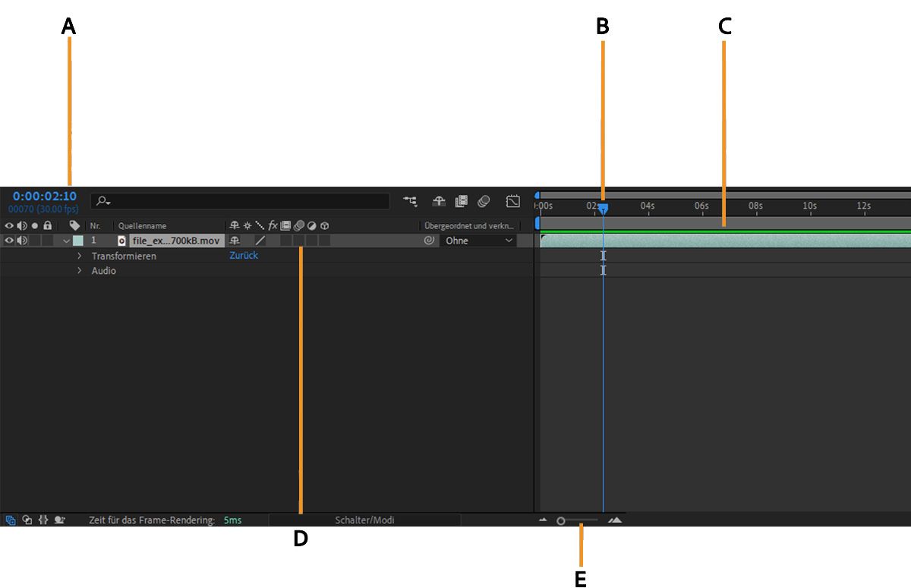The height and width of the screenshot is (588, 911).
Task: Enable Adjustment Layer switch box on layer 1
Action: coord(311,241)
